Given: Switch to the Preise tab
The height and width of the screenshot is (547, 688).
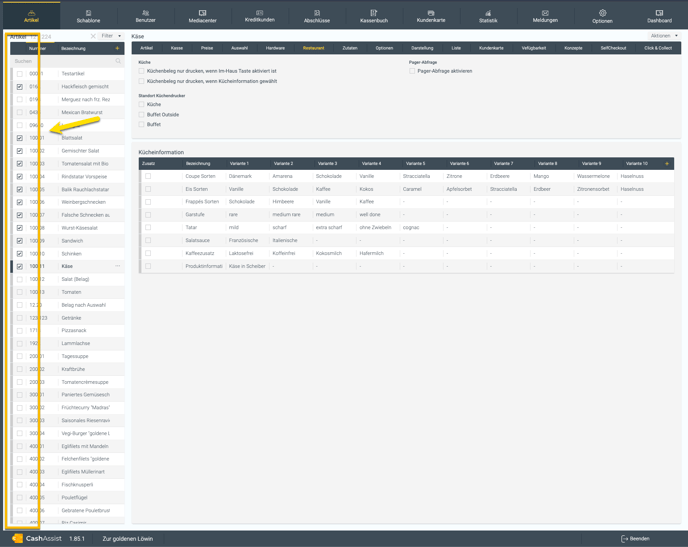Looking at the screenshot, I should (207, 48).
